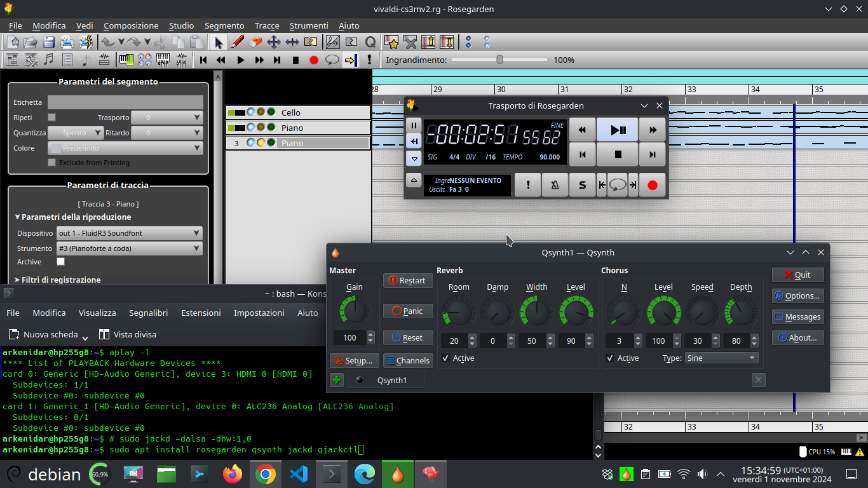Open the Event list editor icon
Viewport: 868px width, 488px height.
click(67, 60)
